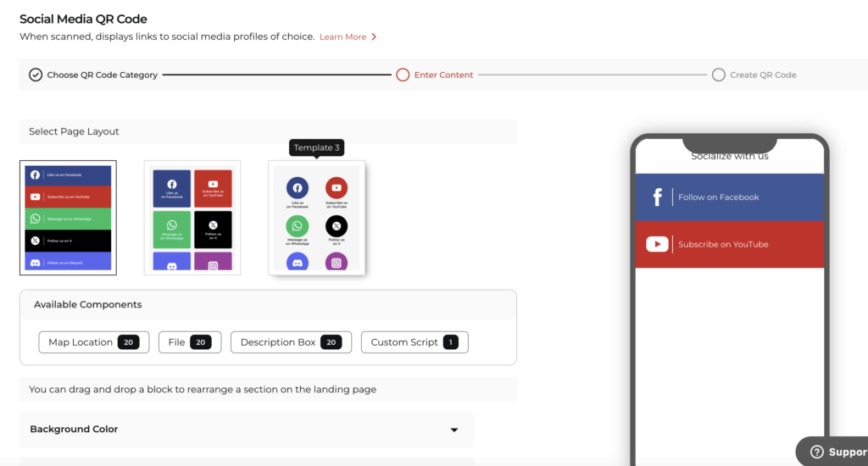Choose the Template 2 grid layout thumbnail
Image resolution: width=868 pixels, height=466 pixels.
coord(192,218)
